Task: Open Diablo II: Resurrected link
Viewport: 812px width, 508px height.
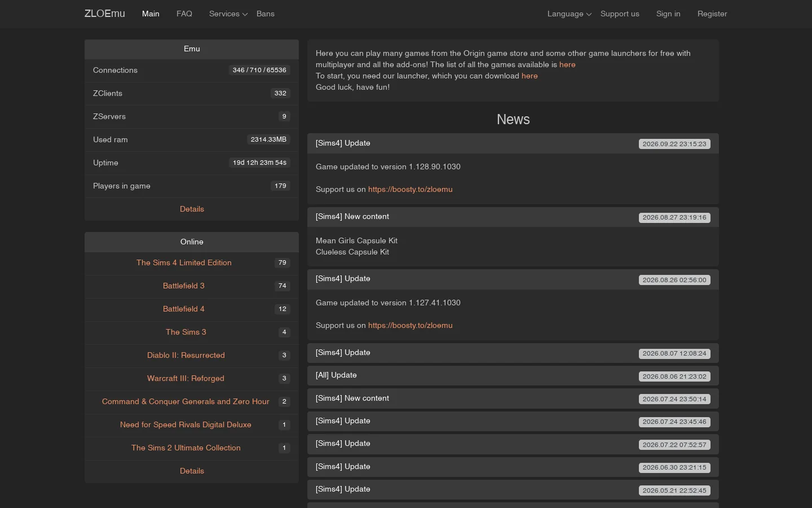Action: tap(186, 355)
